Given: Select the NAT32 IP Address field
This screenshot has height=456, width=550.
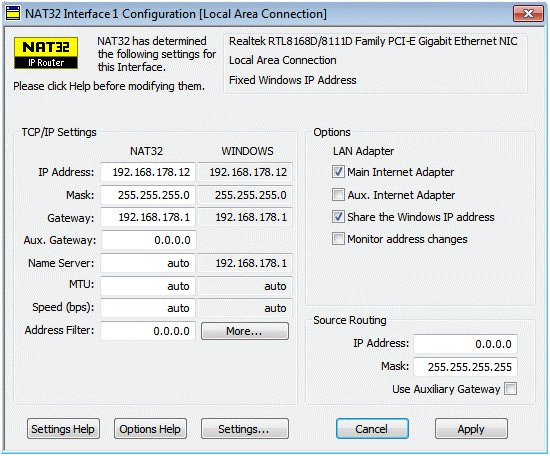Looking at the screenshot, I should coord(148,172).
